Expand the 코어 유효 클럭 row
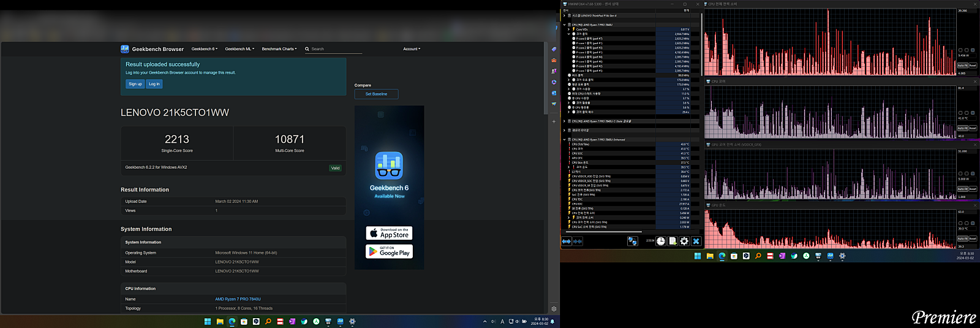Screen dimensions: 980x328 point(569,80)
